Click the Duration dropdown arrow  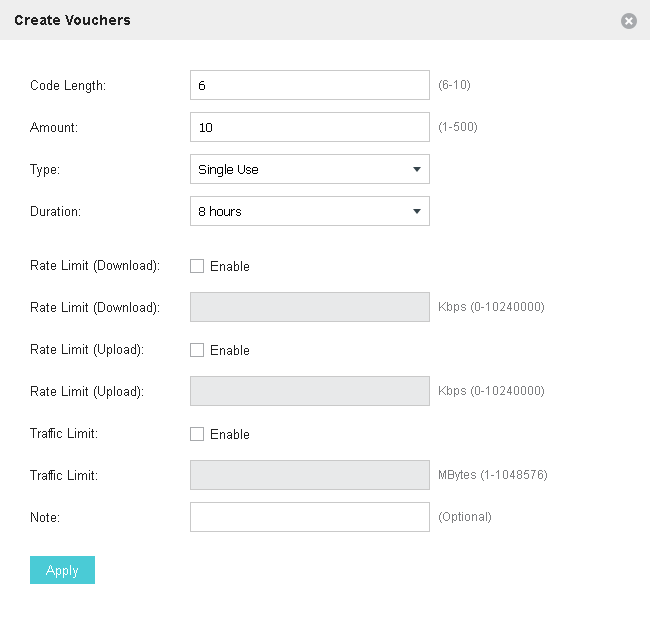[x=417, y=211]
